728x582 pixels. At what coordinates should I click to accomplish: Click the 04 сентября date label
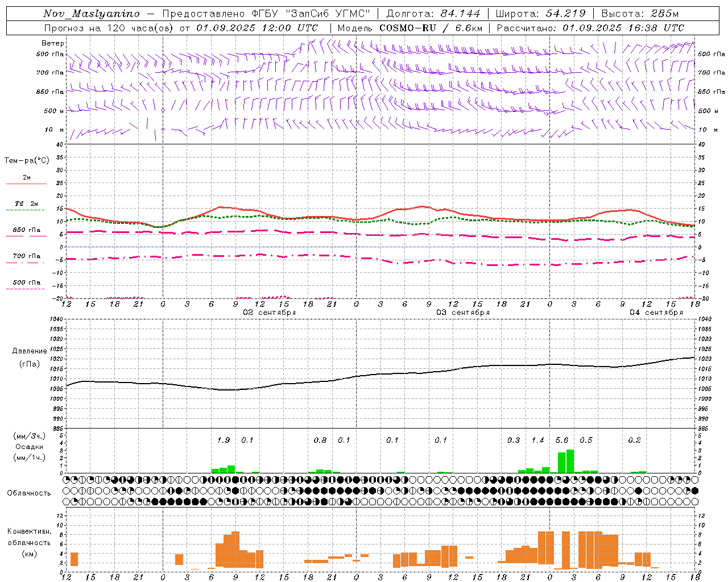coord(656,313)
